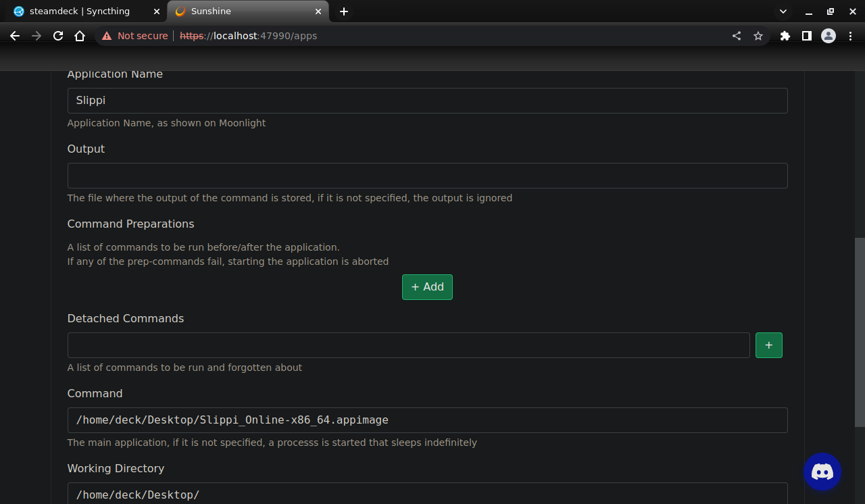Minimize the browser window
865x504 pixels.
coord(808,11)
